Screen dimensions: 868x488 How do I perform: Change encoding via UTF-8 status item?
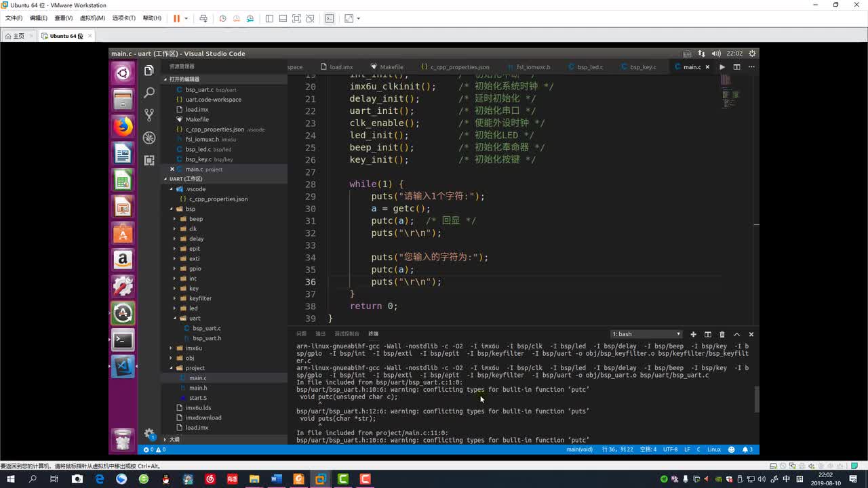[x=670, y=449]
